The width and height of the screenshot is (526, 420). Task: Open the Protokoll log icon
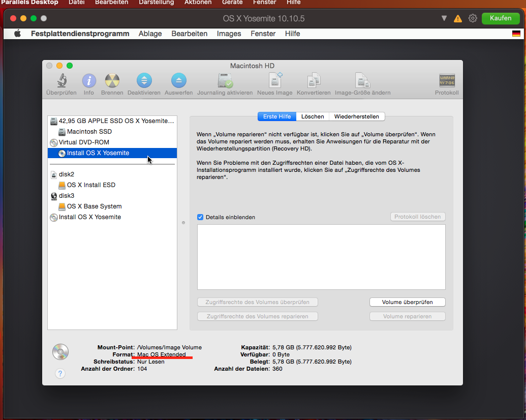pyautogui.click(x=447, y=81)
